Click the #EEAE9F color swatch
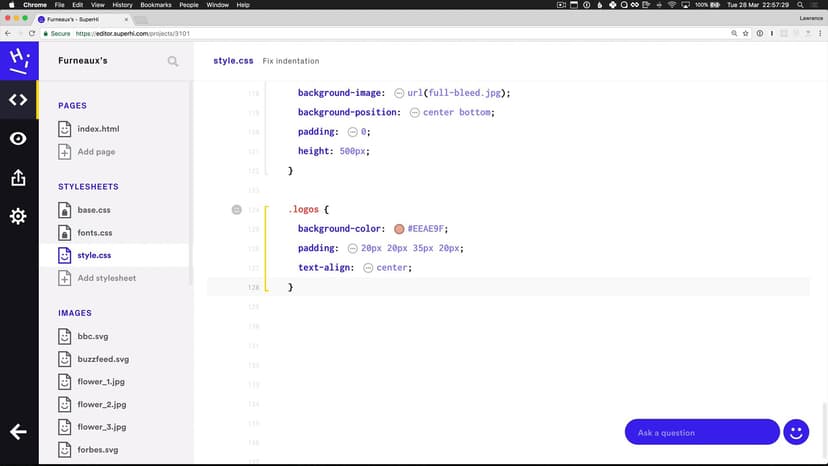This screenshot has width=828, height=466. 400,229
